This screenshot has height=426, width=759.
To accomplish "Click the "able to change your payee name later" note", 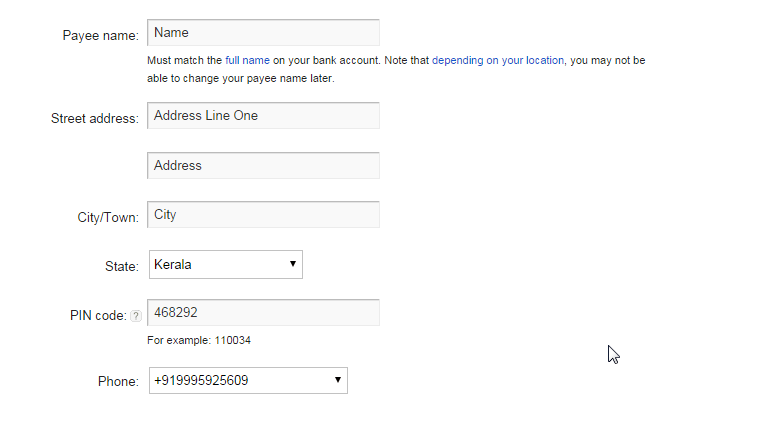I will pos(241,78).
